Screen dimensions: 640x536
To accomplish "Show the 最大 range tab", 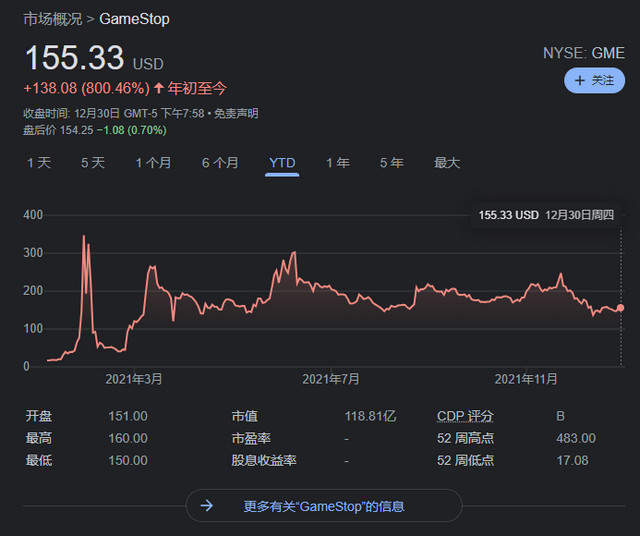I will click(x=447, y=163).
